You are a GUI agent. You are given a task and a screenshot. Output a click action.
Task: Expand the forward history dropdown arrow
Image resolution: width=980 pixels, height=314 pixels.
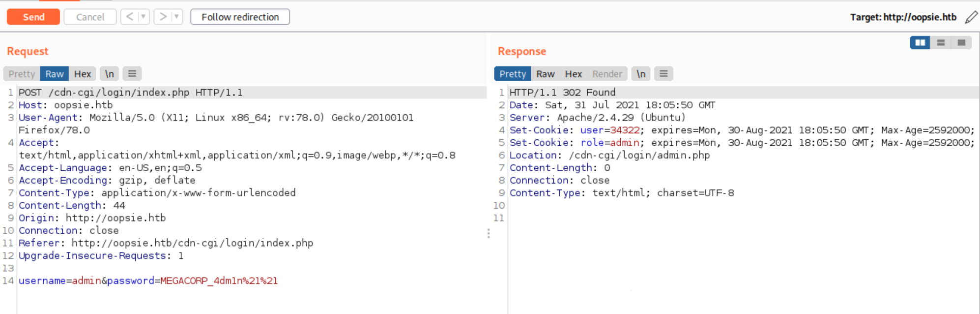pyautogui.click(x=176, y=17)
